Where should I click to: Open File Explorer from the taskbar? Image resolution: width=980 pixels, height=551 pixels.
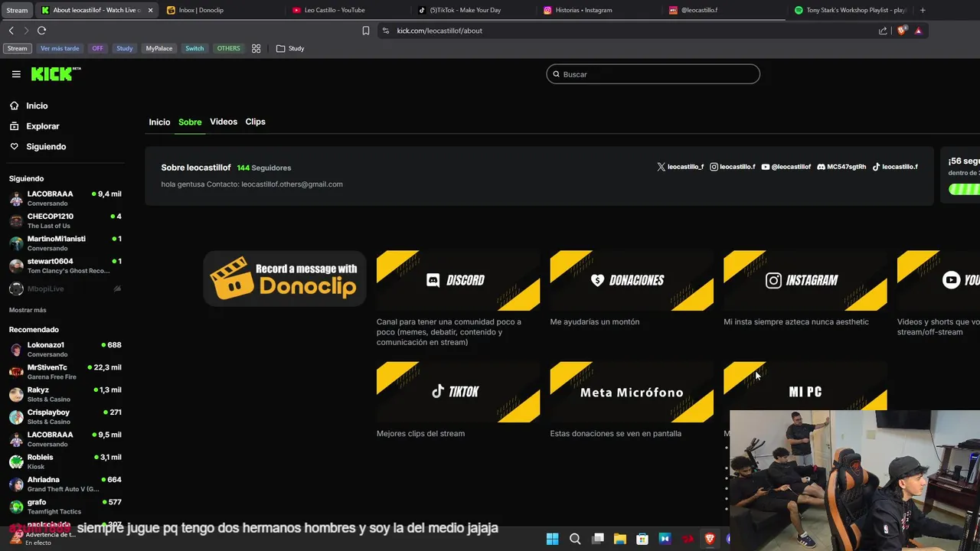pyautogui.click(x=620, y=539)
